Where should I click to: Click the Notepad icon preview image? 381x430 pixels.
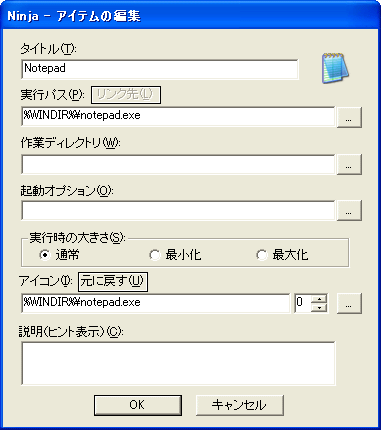click(x=335, y=68)
